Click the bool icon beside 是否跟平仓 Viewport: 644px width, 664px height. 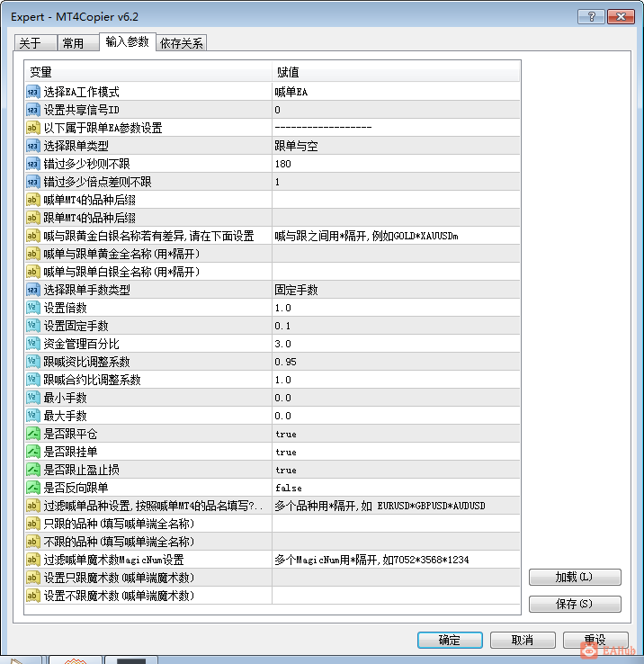[x=33, y=434]
